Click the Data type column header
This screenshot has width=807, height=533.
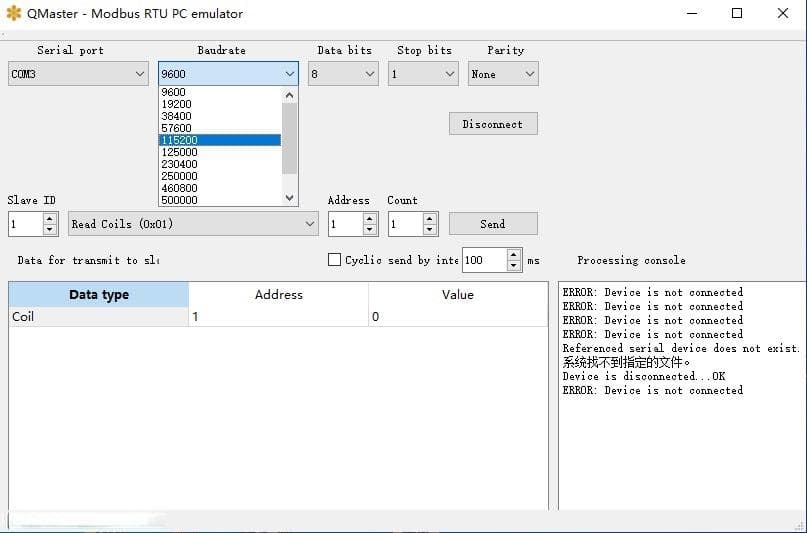click(x=99, y=294)
